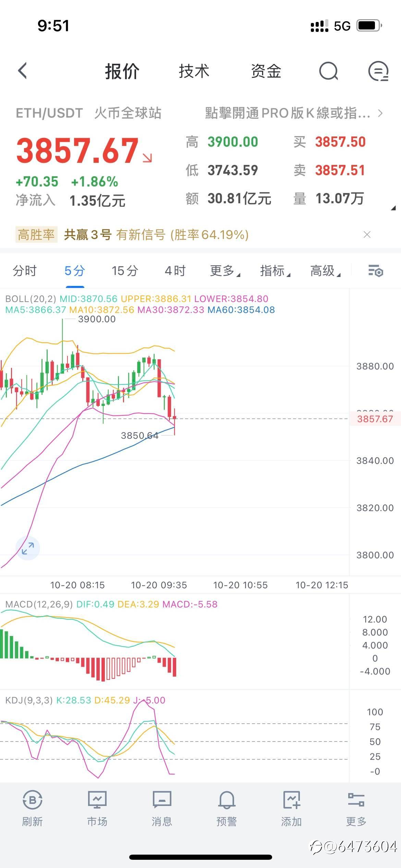
Task: Open chart settings list icon
Action: coord(375,271)
